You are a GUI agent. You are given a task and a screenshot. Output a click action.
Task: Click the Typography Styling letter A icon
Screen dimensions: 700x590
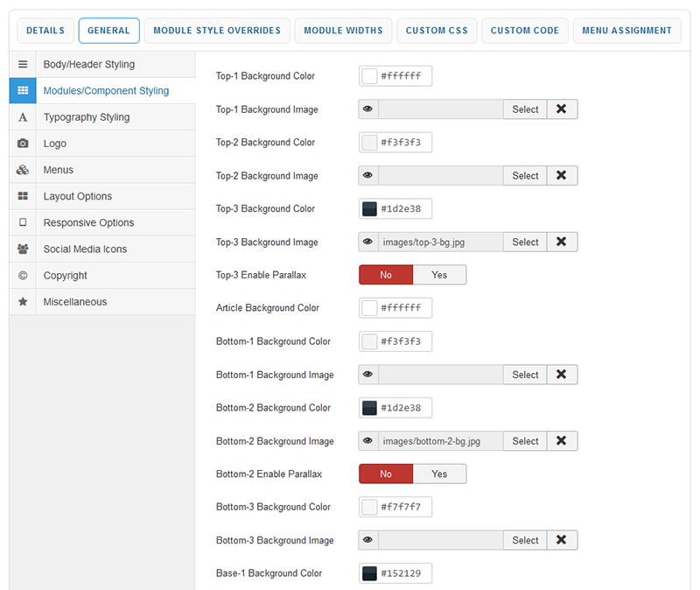23,117
